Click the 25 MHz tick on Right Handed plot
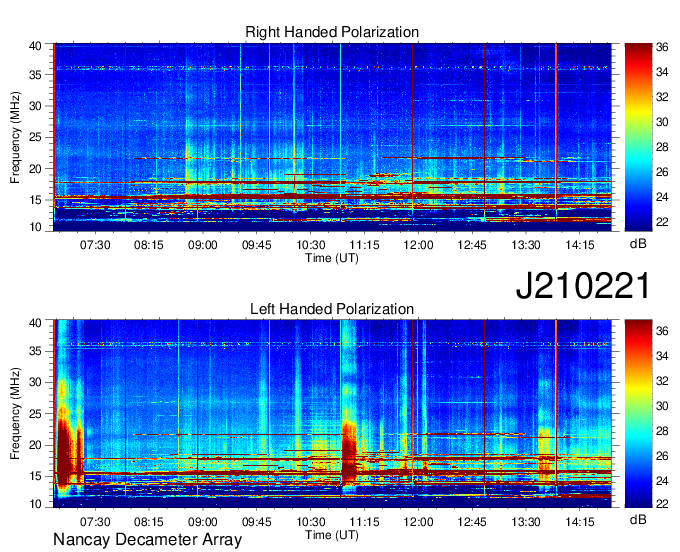This screenshot has width=680, height=552. point(35,138)
